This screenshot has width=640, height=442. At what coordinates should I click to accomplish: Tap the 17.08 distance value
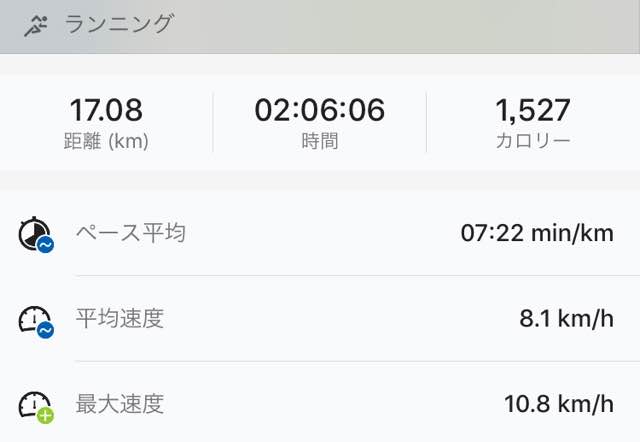106,110
